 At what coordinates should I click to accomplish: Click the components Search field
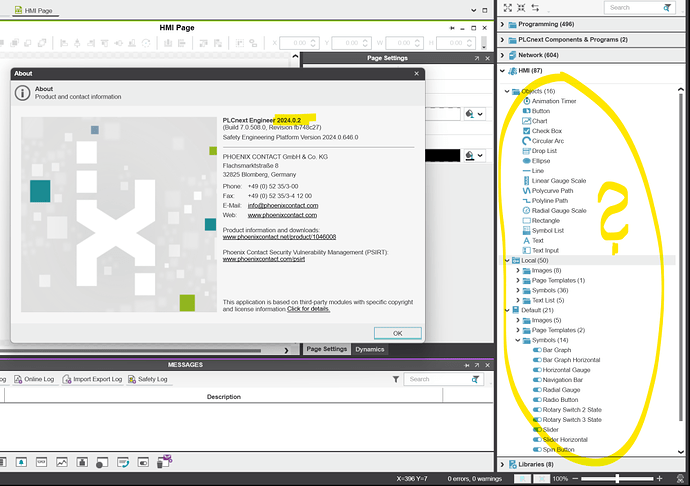[x=630, y=7]
